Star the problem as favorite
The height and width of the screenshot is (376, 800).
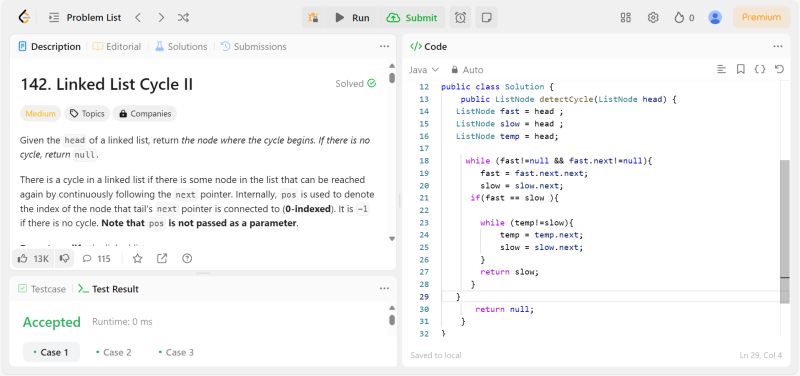[137, 259]
